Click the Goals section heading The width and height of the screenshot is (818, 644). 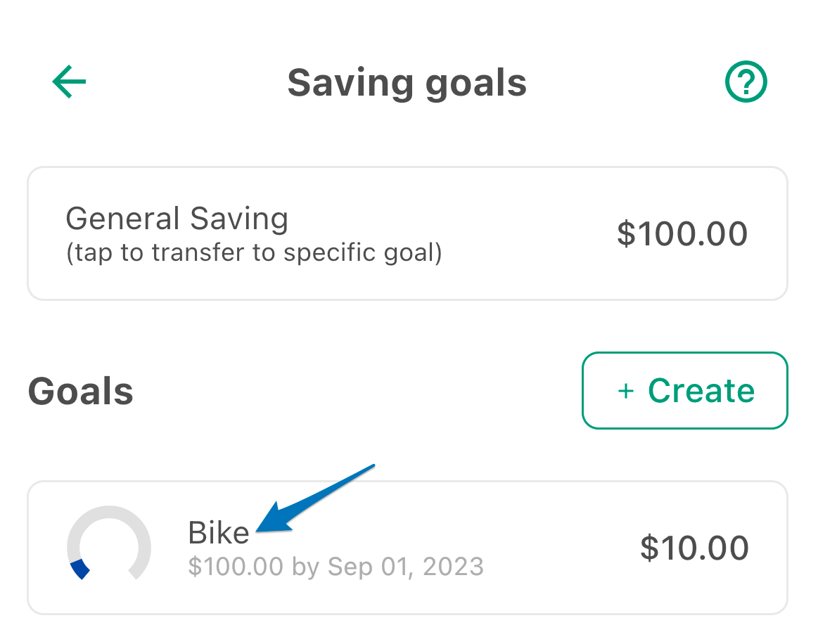pyautogui.click(x=81, y=391)
